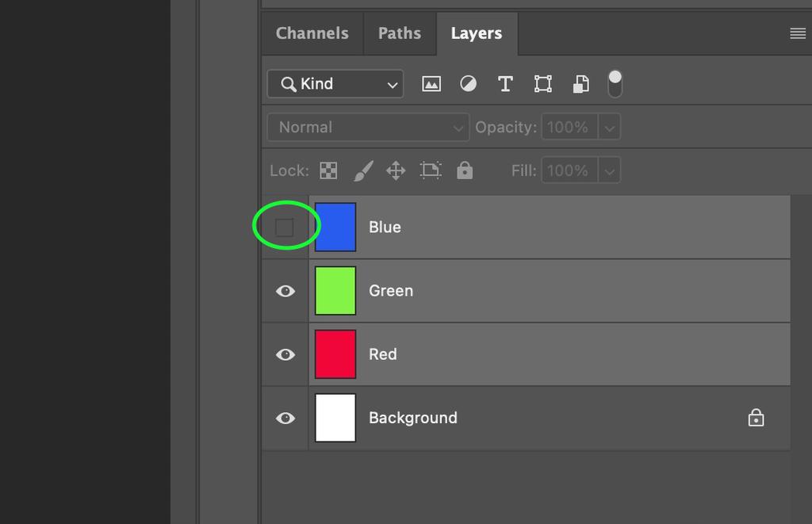Switch to the Channels tab
812x524 pixels.
pyautogui.click(x=312, y=33)
